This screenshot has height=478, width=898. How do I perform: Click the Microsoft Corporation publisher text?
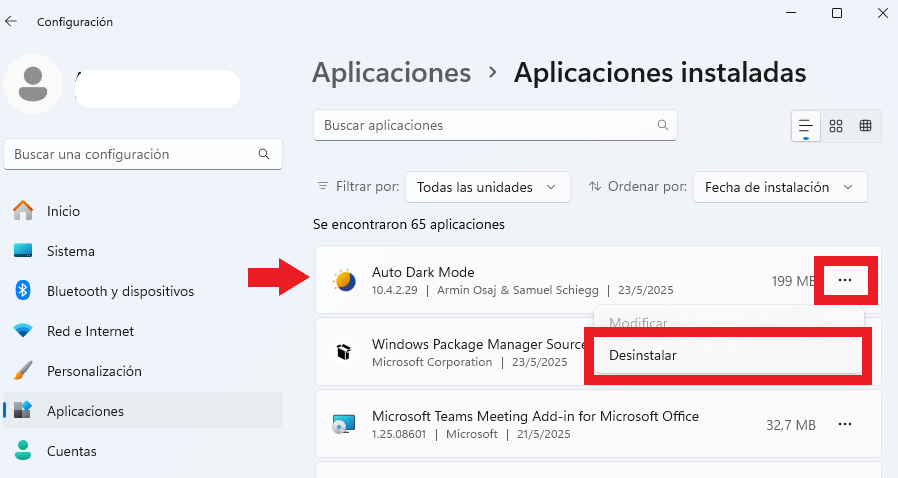(x=432, y=362)
